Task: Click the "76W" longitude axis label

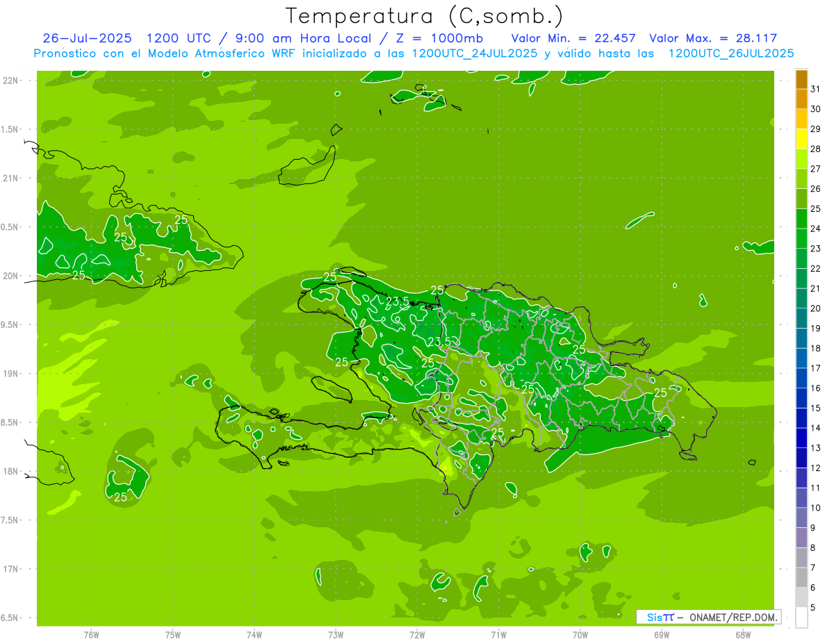Action: [x=91, y=634]
